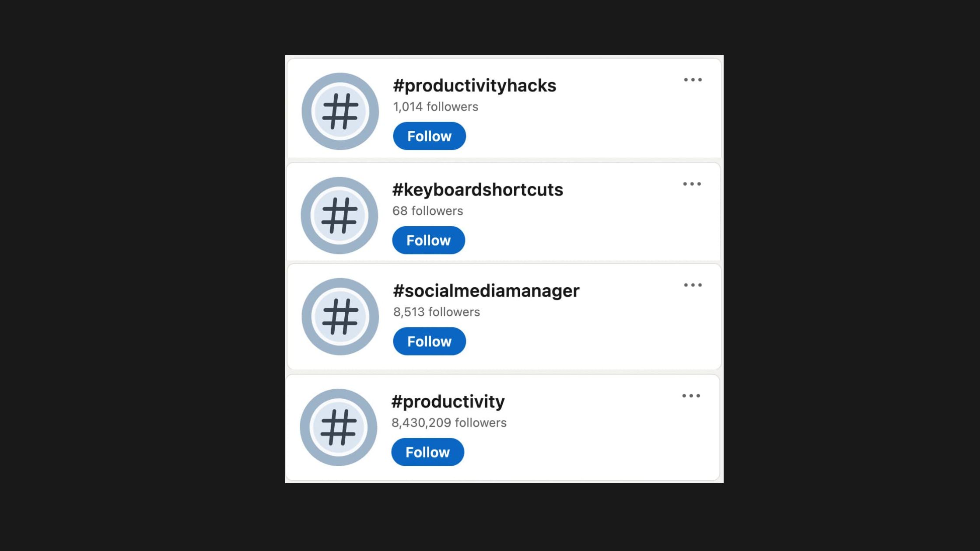
Task: Follow the #productivityhacks hashtag
Action: pyautogui.click(x=429, y=136)
